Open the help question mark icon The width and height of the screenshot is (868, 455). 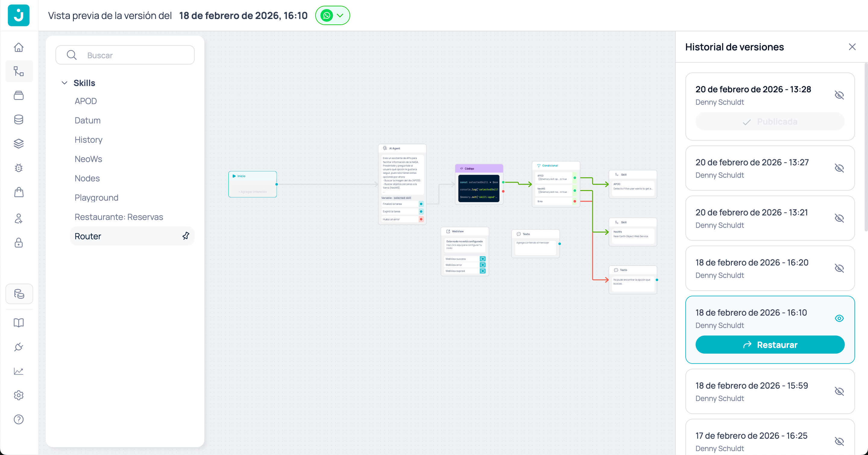18,419
